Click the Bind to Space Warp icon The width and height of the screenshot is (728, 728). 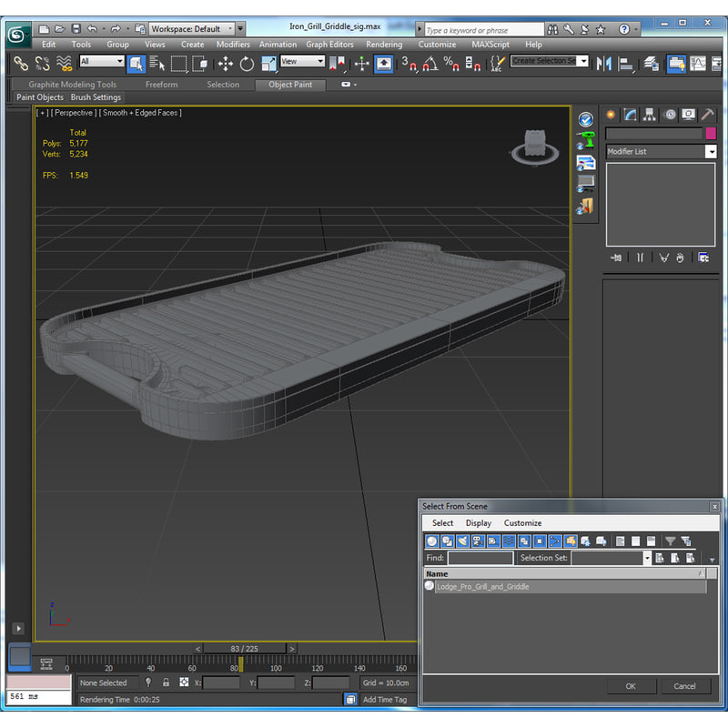tap(64, 64)
